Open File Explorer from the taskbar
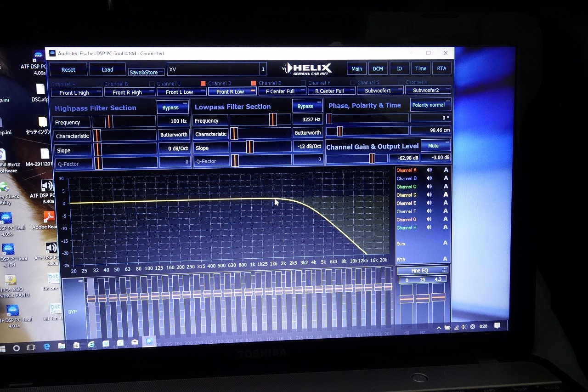Screen dimensions: 588x392 click(61, 345)
